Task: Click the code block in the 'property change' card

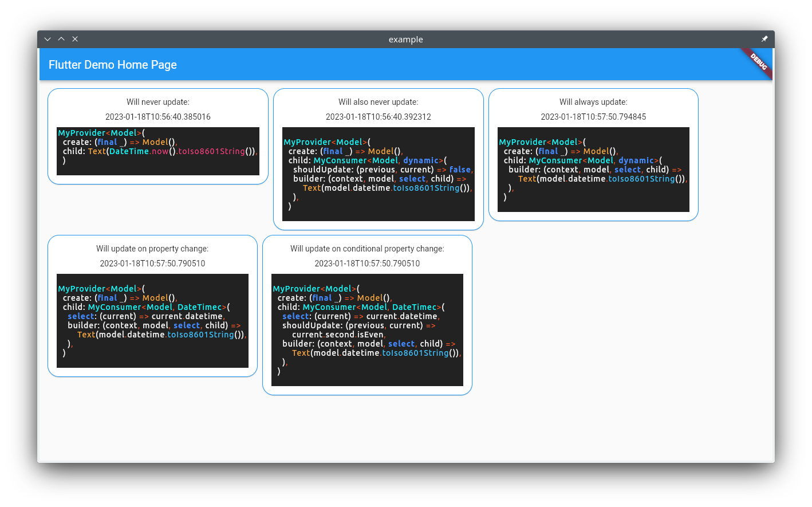Action: pos(152,321)
